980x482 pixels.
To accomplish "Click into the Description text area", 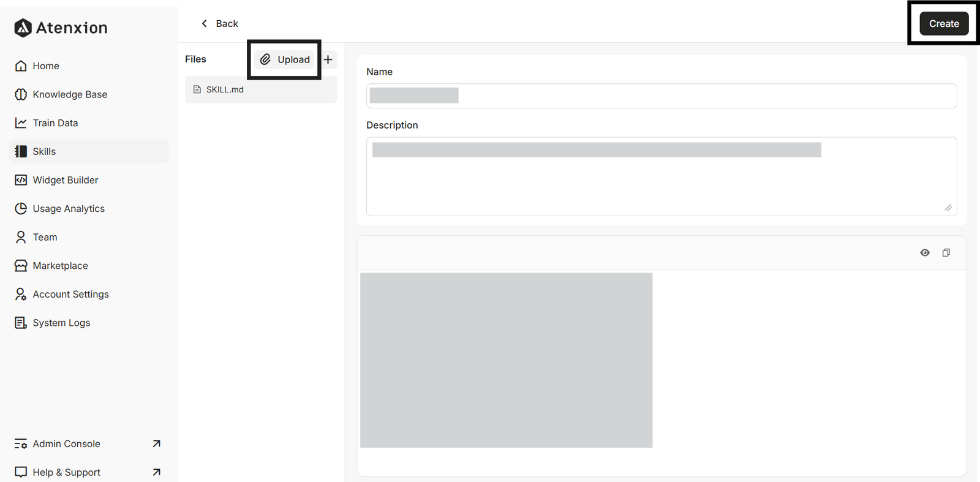I will pyautogui.click(x=661, y=176).
